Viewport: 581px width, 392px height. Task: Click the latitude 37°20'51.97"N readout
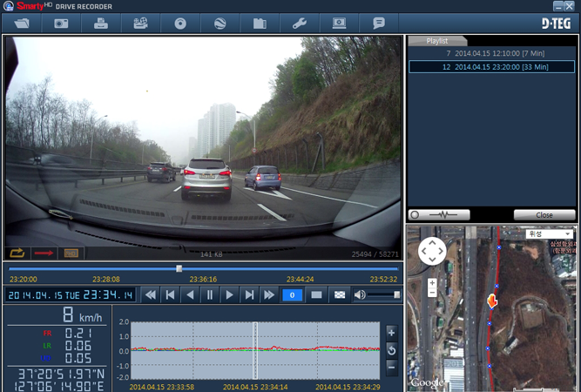tap(61, 374)
